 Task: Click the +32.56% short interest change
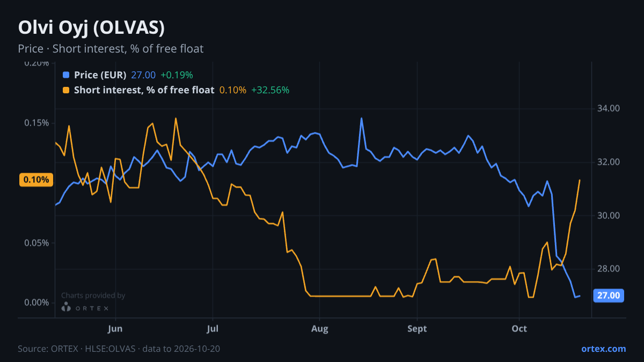click(270, 90)
